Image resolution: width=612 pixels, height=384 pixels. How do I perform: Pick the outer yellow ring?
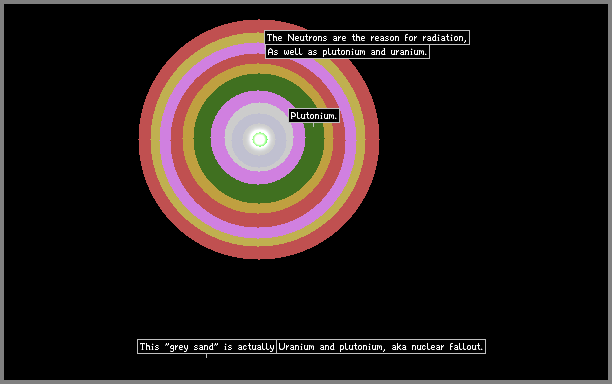click(x=155, y=139)
